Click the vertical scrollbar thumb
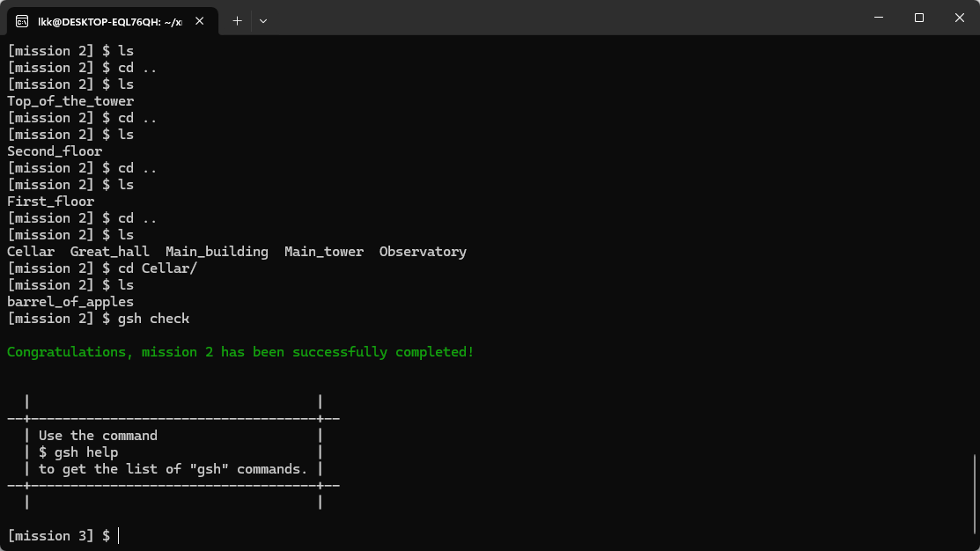980x551 pixels. pos(974,498)
